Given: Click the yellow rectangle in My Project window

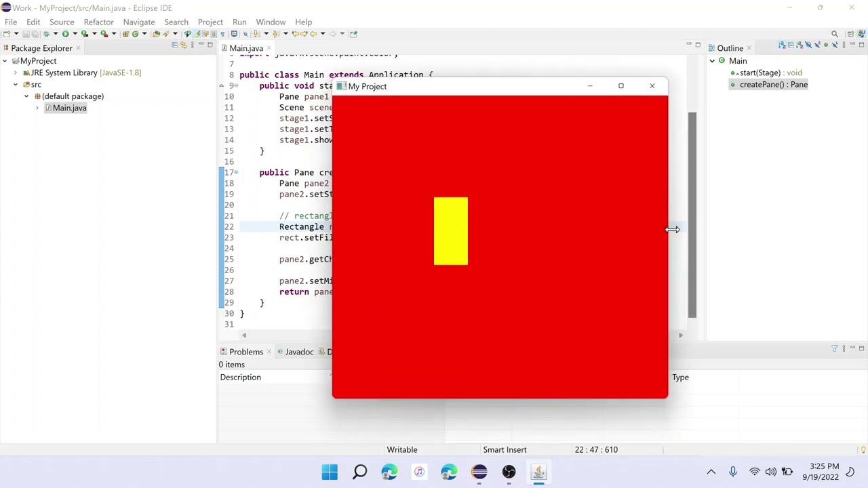Looking at the screenshot, I should coord(451,231).
